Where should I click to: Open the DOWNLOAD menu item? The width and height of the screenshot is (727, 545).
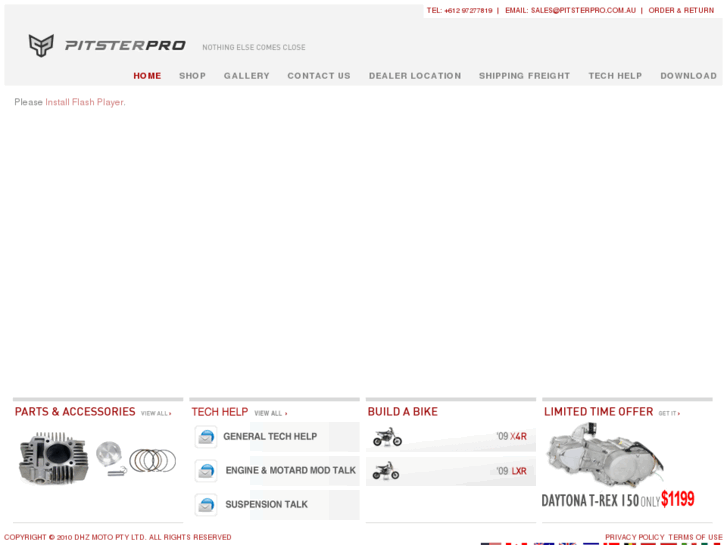(689, 76)
